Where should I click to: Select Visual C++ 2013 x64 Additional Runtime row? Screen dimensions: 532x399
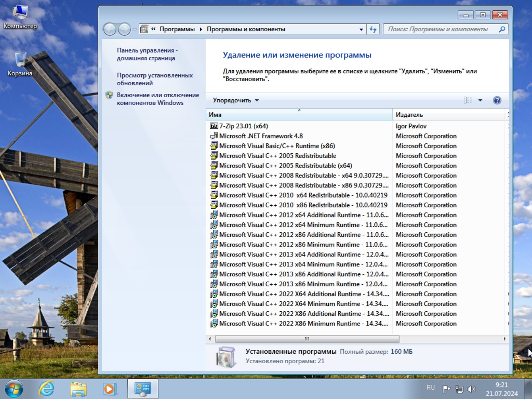pyautogui.click(x=357, y=254)
